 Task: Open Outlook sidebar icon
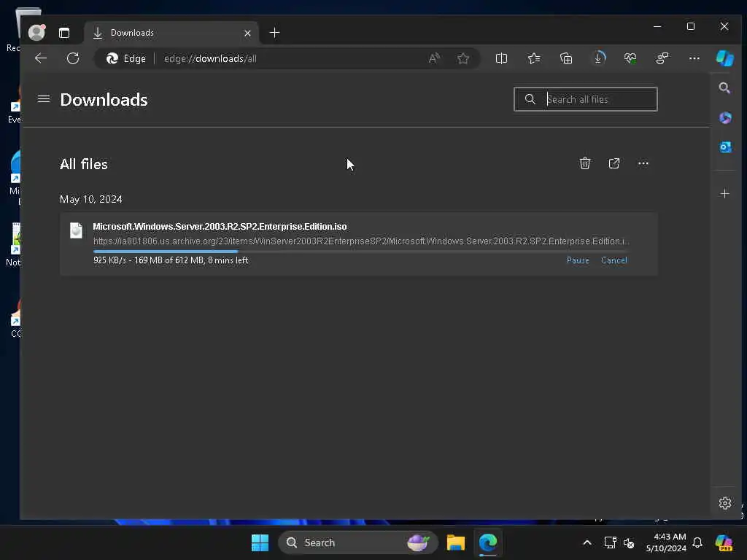point(724,147)
